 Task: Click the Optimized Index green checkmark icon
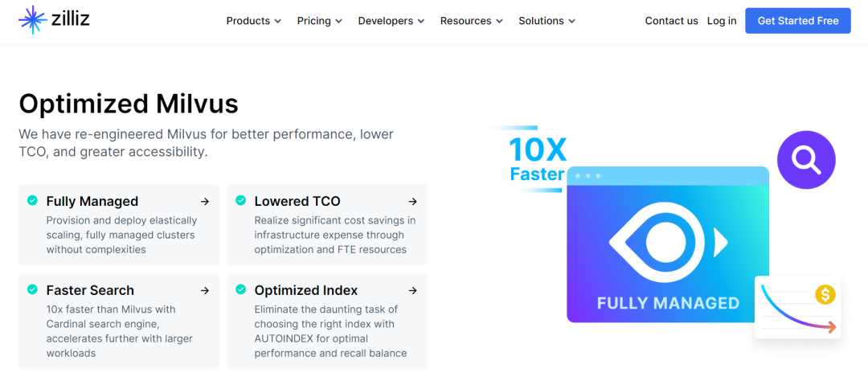click(241, 289)
